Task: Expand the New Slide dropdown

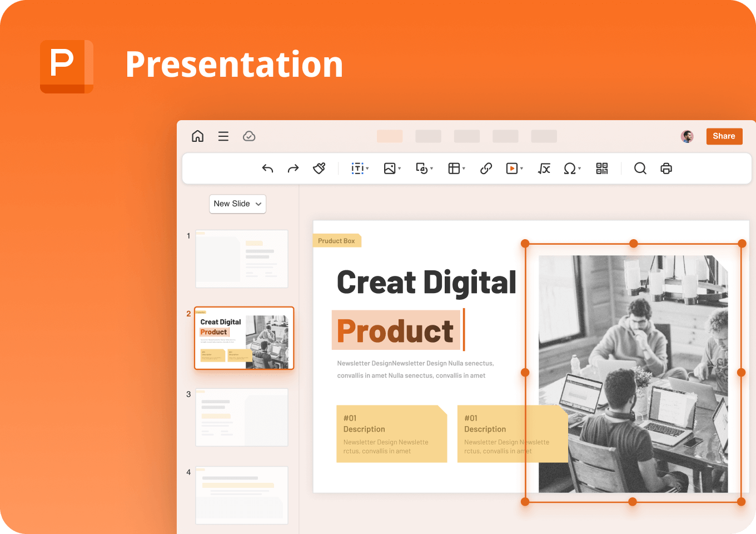Action: click(x=258, y=204)
